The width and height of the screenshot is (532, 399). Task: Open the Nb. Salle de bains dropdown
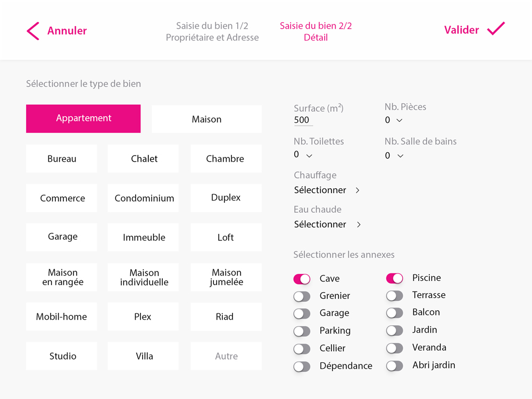click(x=394, y=156)
